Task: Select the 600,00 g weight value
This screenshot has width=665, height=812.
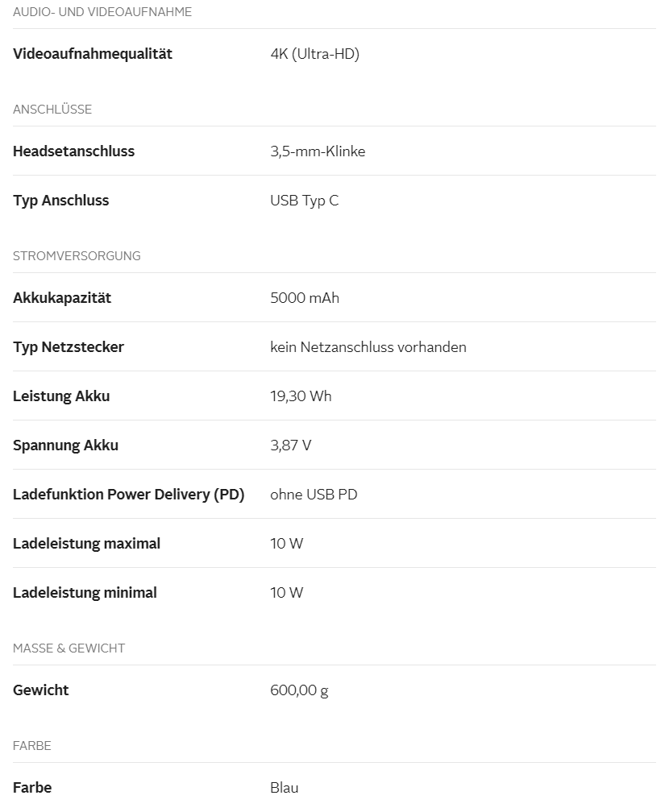Action: tap(299, 690)
